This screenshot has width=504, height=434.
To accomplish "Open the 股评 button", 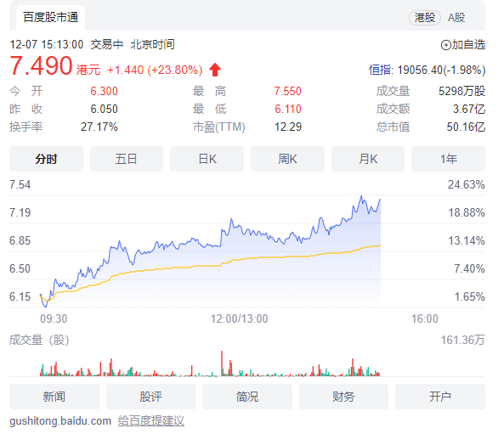I will 150,397.
